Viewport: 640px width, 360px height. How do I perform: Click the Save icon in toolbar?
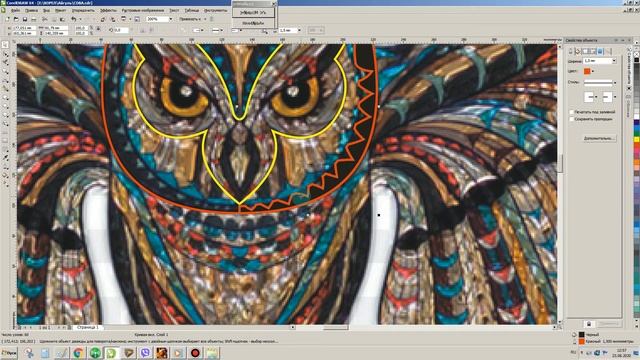point(25,19)
